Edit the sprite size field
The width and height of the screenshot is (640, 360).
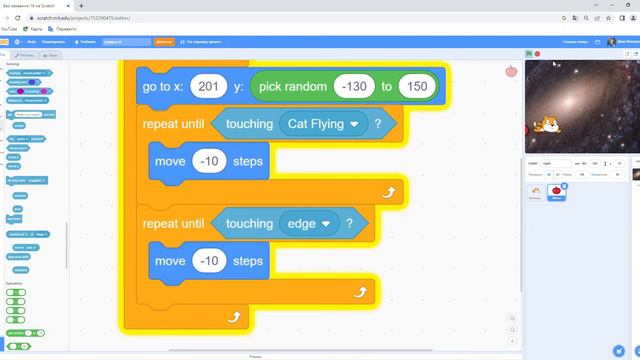(582, 174)
